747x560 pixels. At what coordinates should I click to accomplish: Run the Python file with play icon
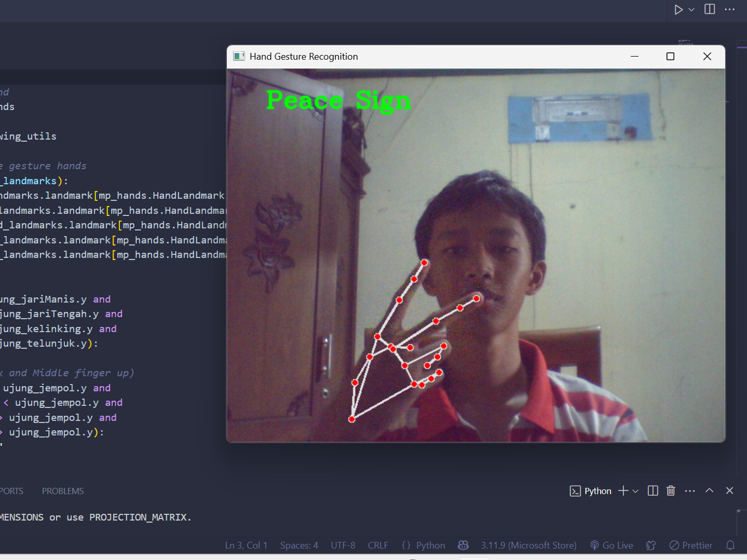coord(678,9)
